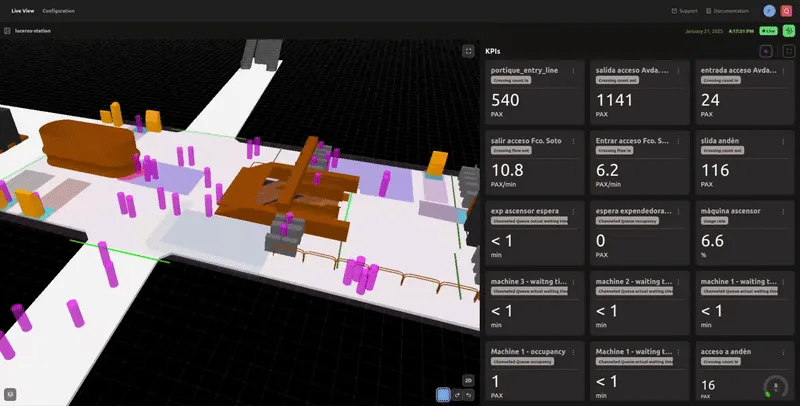Click the 6.2 PAX/min value
Screen dimensions: 800x406
point(607,170)
